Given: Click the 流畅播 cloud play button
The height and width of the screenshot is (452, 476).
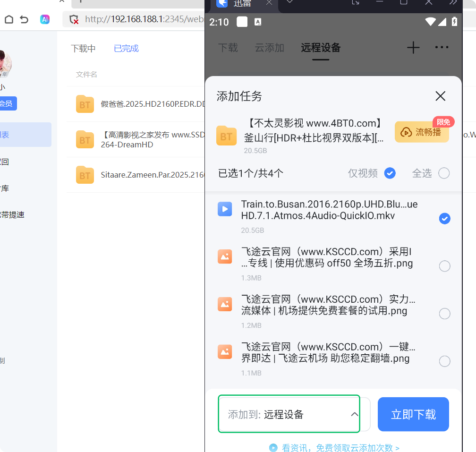Looking at the screenshot, I should tap(422, 132).
